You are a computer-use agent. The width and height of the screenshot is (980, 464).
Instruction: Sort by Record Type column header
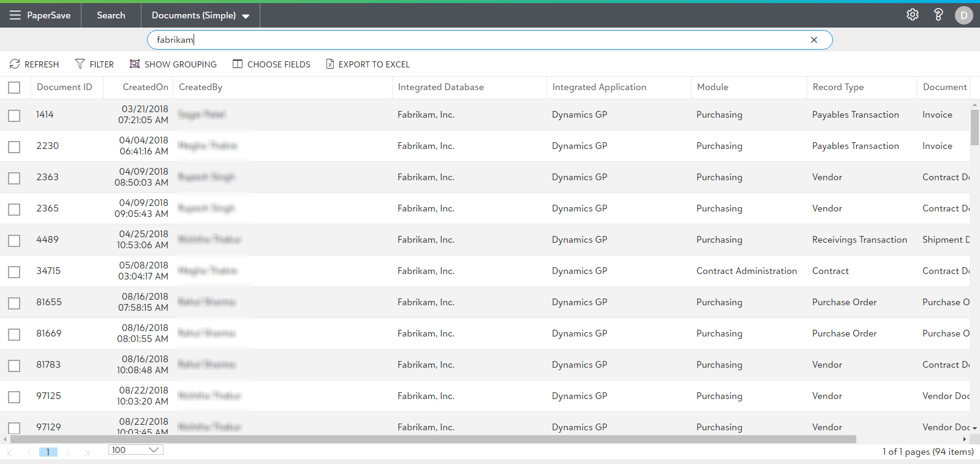click(x=838, y=87)
